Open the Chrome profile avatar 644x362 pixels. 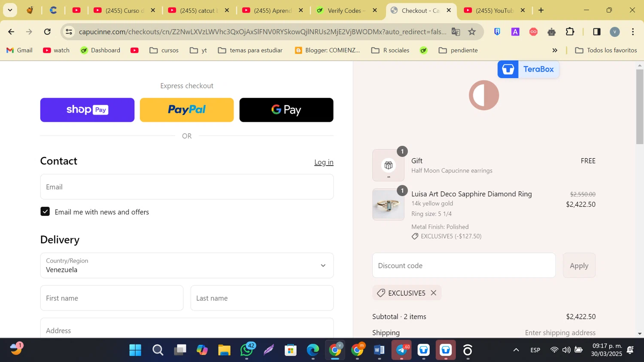coord(615,32)
